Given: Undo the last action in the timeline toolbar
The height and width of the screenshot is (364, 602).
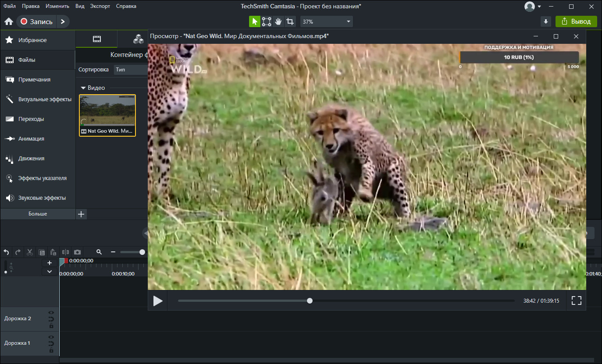Looking at the screenshot, I should pyautogui.click(x=6, y=252).
